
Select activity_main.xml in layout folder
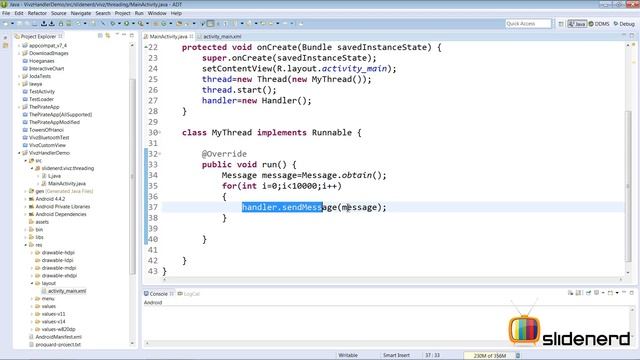[x=67, y=291]
